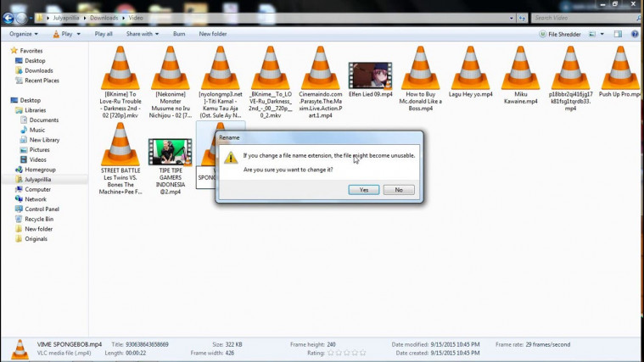Select the Titi Kamal Kamu Tau Aja file

point(221,82)
